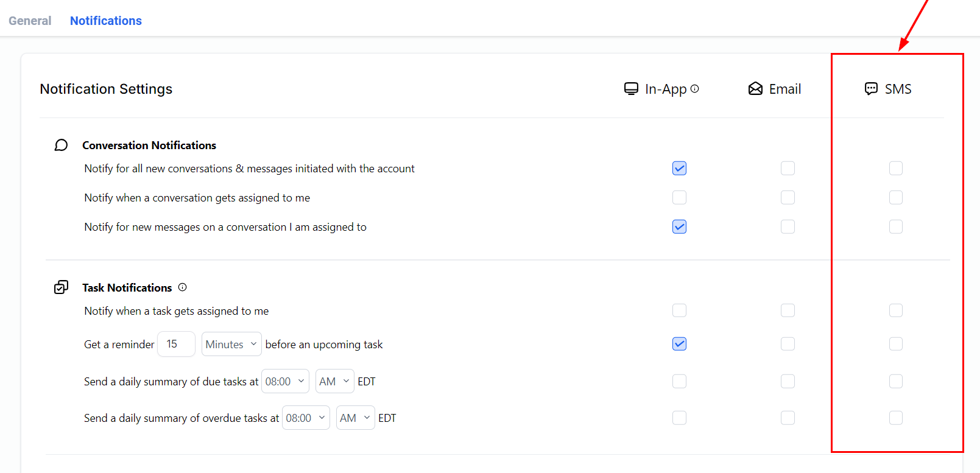Click the reminder number field showing 15
Screen dimensions: 980x473
point(175,345)
